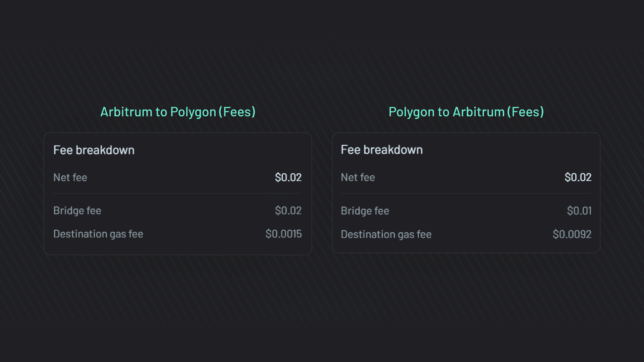This screenshot has height=362, width=644.
Task: Select the $0.0015 destination gas fee value
Action: pyautogui.click(x=284, y=234)
